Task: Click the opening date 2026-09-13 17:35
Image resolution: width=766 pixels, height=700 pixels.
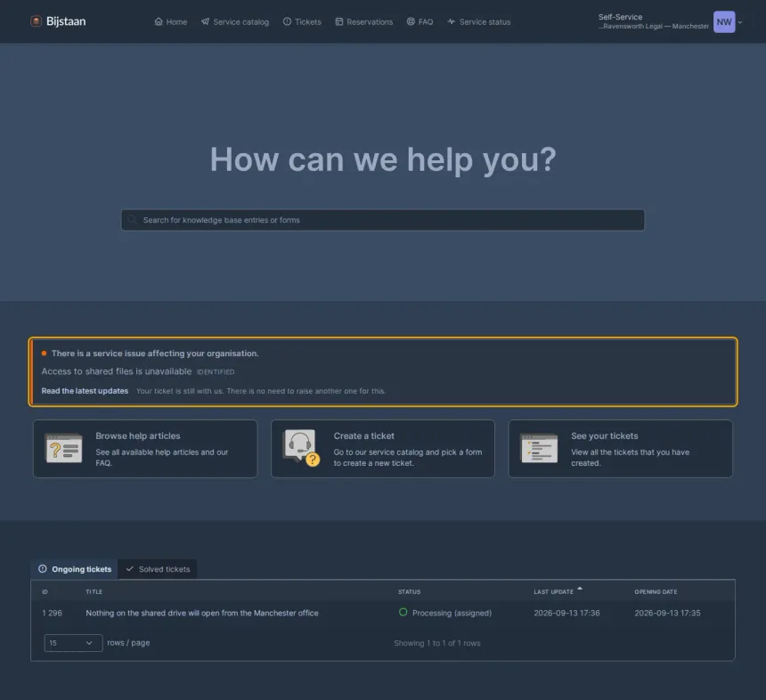Action: click(x=667, y=613)
